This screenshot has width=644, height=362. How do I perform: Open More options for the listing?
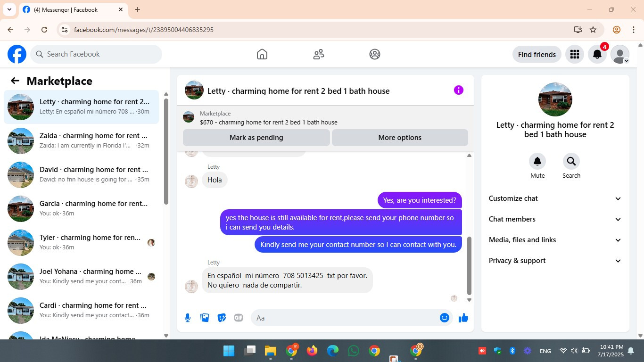pyautogui.click(x=400, y=138)
